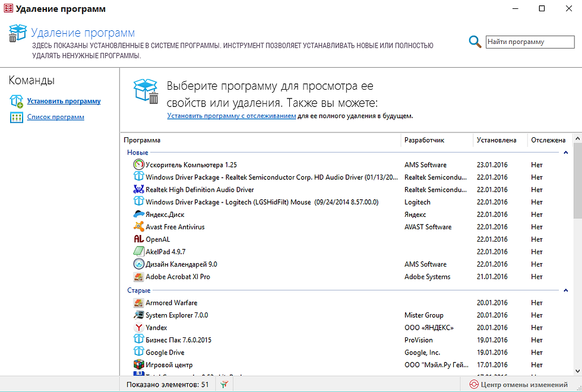Click the OpenAL program icon
Viewport: 582px width, 392px height.
(138, 239)
